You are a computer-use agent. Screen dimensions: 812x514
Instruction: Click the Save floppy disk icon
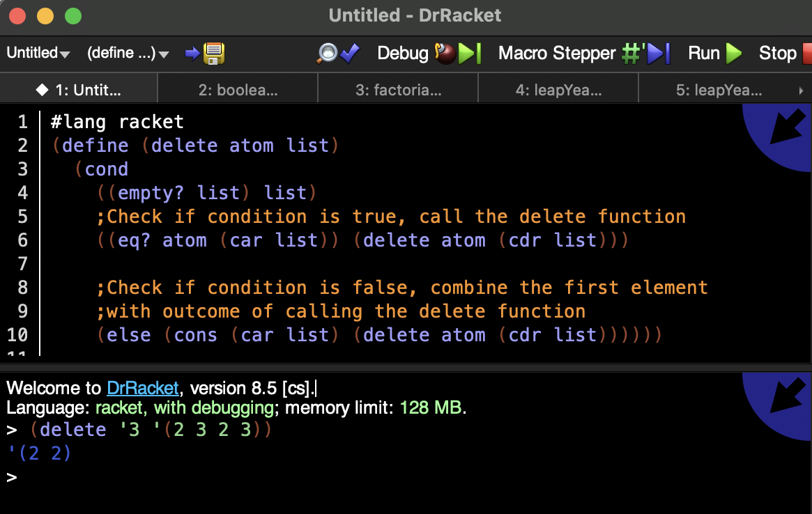point(214,54)
